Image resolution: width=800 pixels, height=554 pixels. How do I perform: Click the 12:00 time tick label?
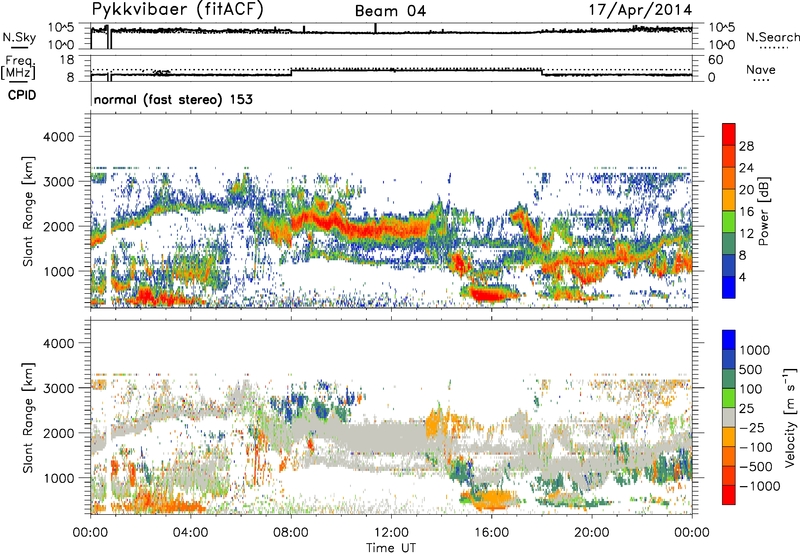pos(391,533)
